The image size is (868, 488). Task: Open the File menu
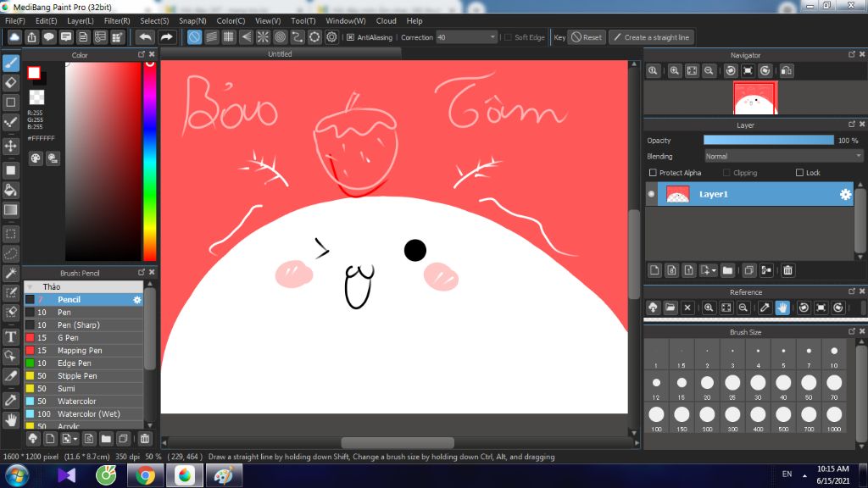[x=15, y=20]
